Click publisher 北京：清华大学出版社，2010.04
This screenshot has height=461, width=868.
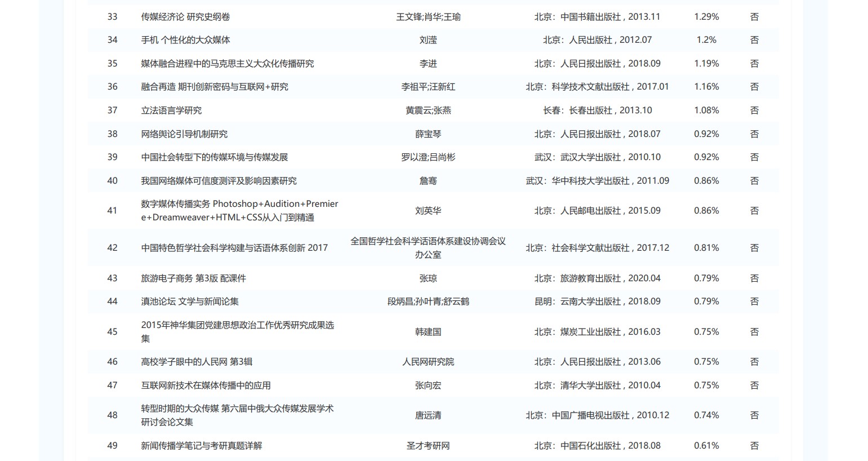coord(597,385)
